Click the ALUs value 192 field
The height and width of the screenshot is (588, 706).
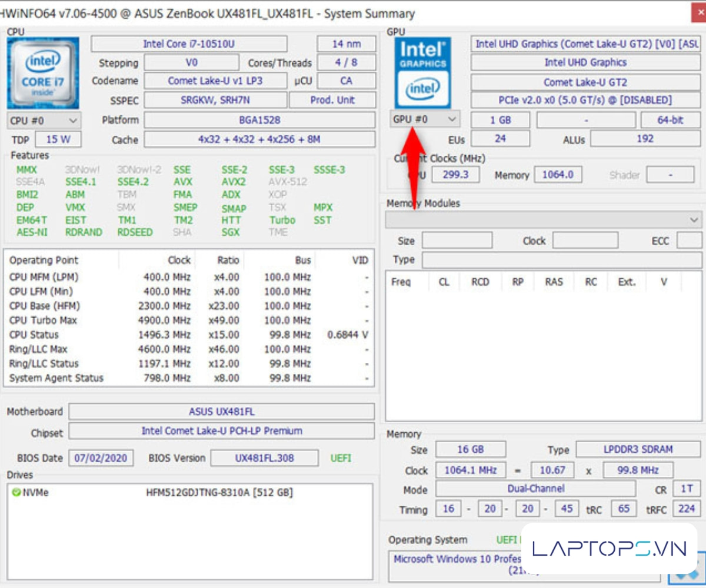(645, 139)
